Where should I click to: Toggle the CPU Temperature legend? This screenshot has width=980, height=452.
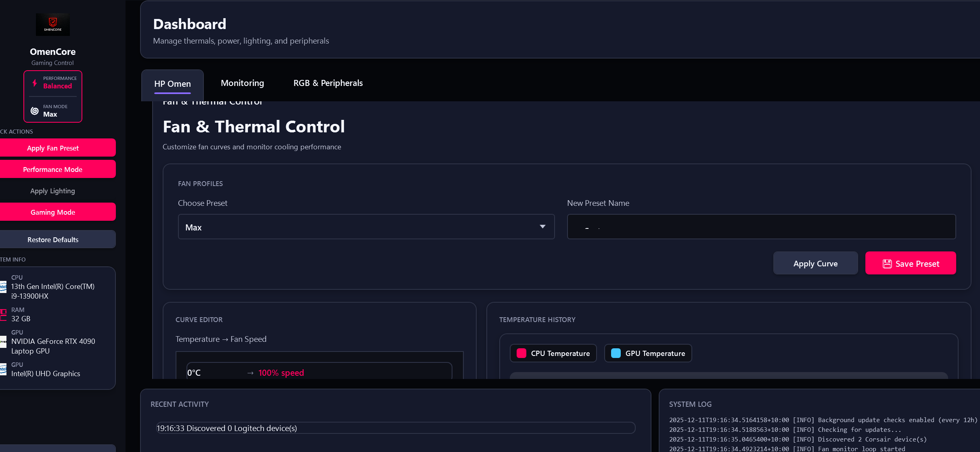point(553,353)
